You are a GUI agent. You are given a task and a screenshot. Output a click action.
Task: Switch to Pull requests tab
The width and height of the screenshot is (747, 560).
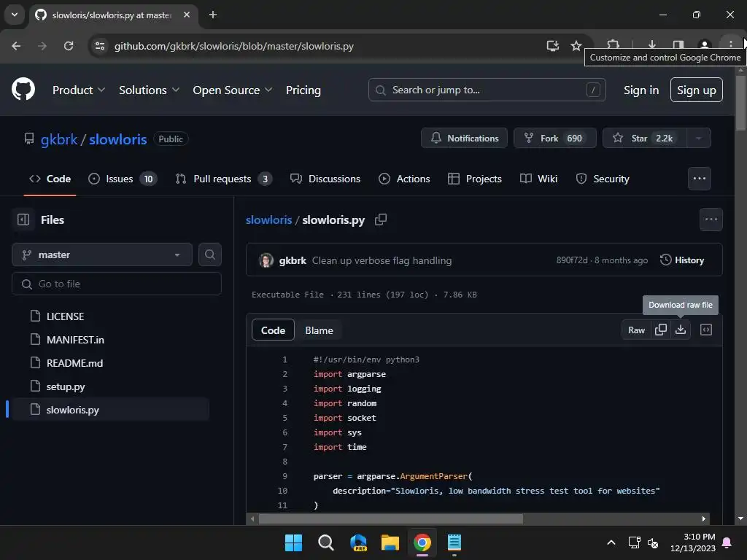coord(224,179)
